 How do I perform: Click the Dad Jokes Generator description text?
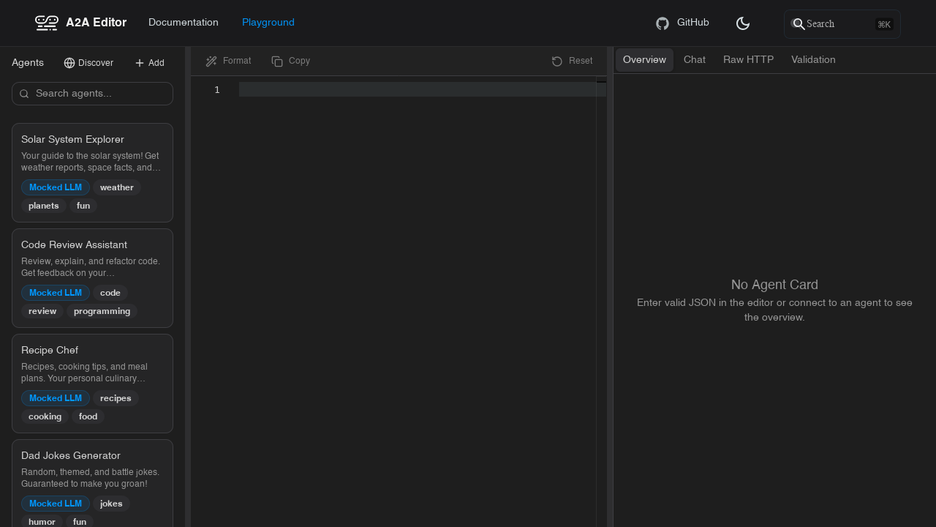[x=90, y=478]
